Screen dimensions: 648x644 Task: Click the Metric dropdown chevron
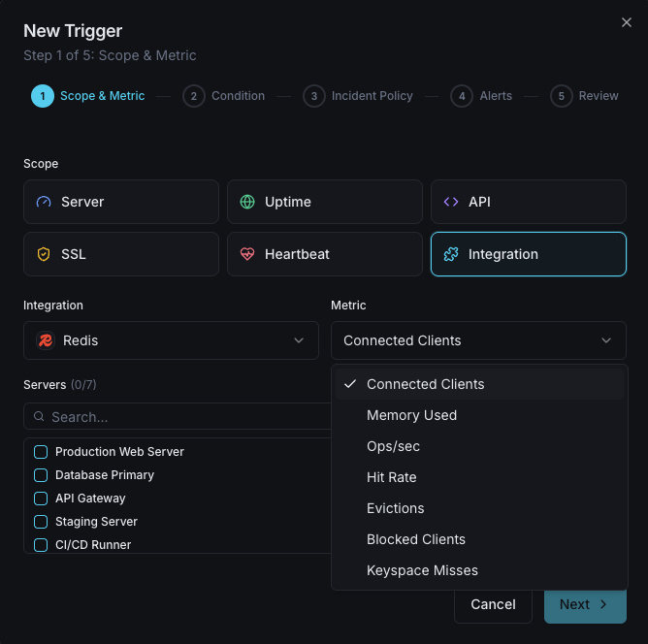click(606, 340)
